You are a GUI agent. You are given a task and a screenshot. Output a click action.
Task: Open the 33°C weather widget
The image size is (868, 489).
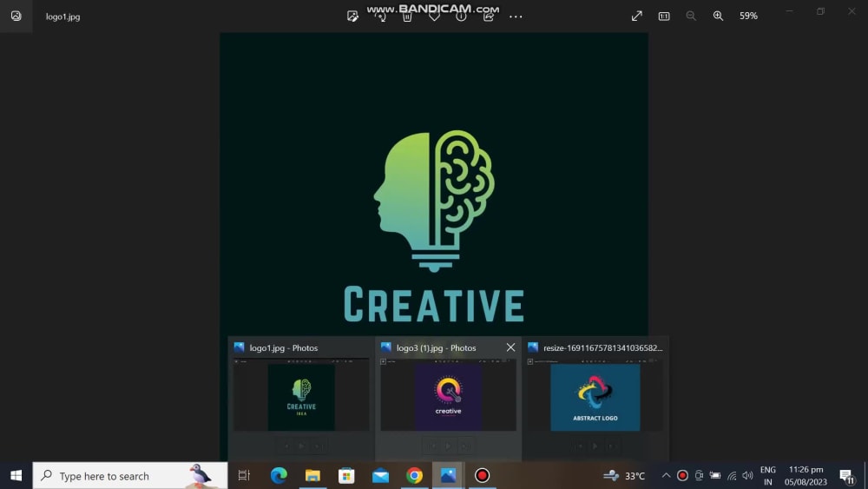tap(624, 476)
